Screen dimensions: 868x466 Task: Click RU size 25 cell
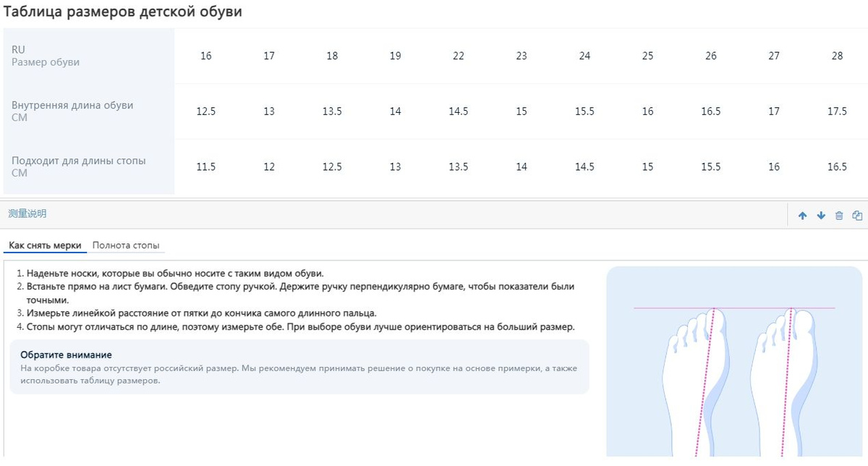[647, 56]
